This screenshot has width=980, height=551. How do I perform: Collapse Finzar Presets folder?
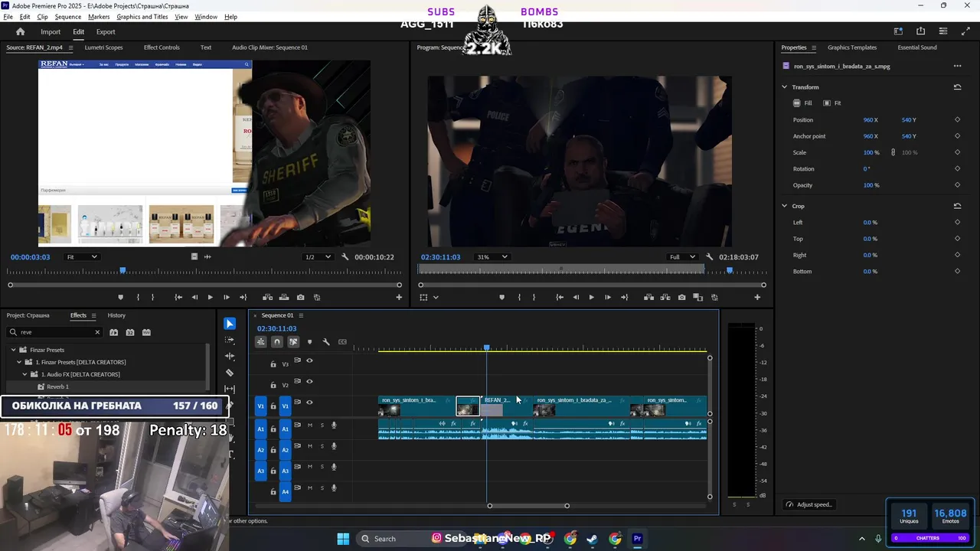[x=13, y=350]
